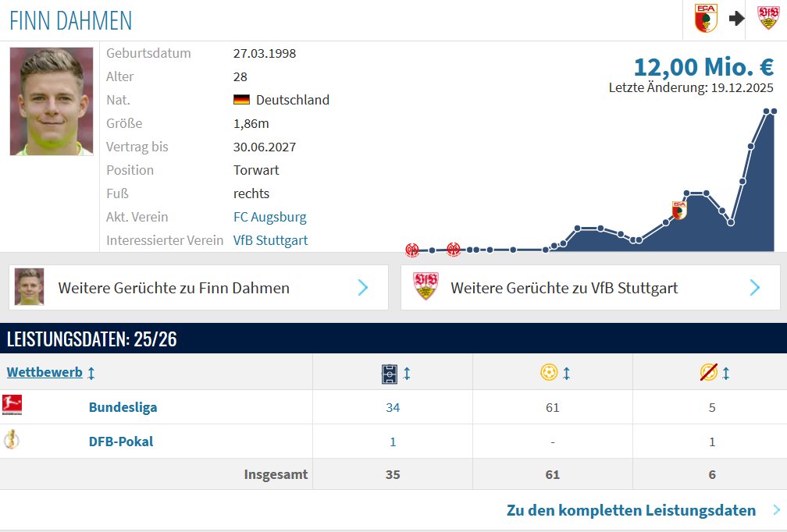The width and height of the screenshot is (787, 532).
Task: Click the German flag icon
Action: point(241,100)
